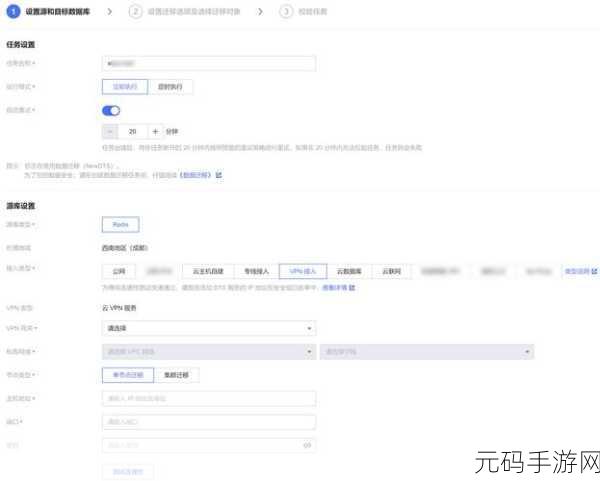
Task: Select the scheduled execution run mode
Action: click(170, 87)
